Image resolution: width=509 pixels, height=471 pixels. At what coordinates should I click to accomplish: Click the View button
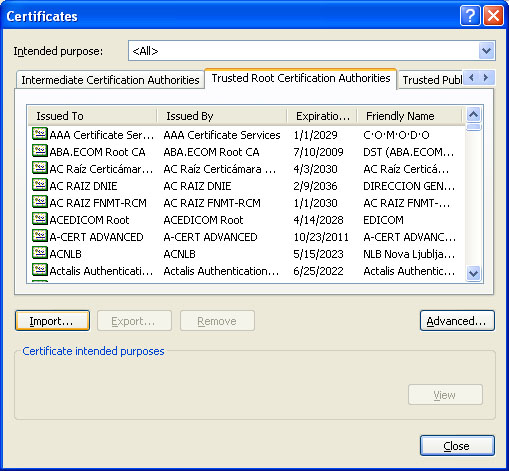tap(445, 395)
